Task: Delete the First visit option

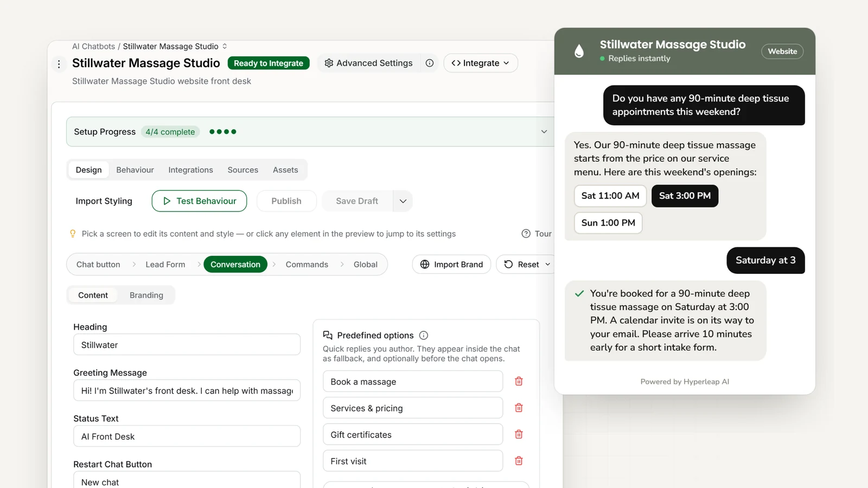Action: pos(519,461)
